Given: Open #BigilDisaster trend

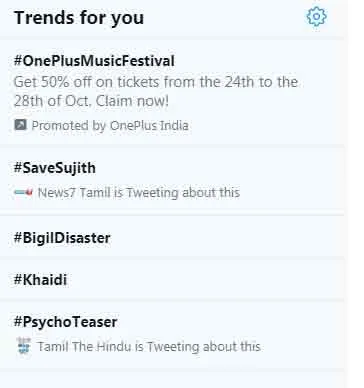Looking at the screenshot, I should pyautogui.click(x=62, y=238).
